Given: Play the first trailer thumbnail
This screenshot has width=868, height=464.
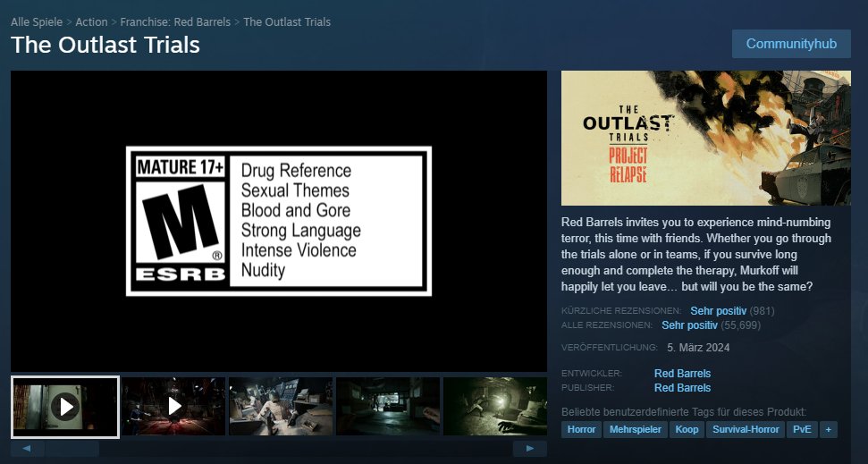Looking at the screenshot, I should (x=64, y=407).
